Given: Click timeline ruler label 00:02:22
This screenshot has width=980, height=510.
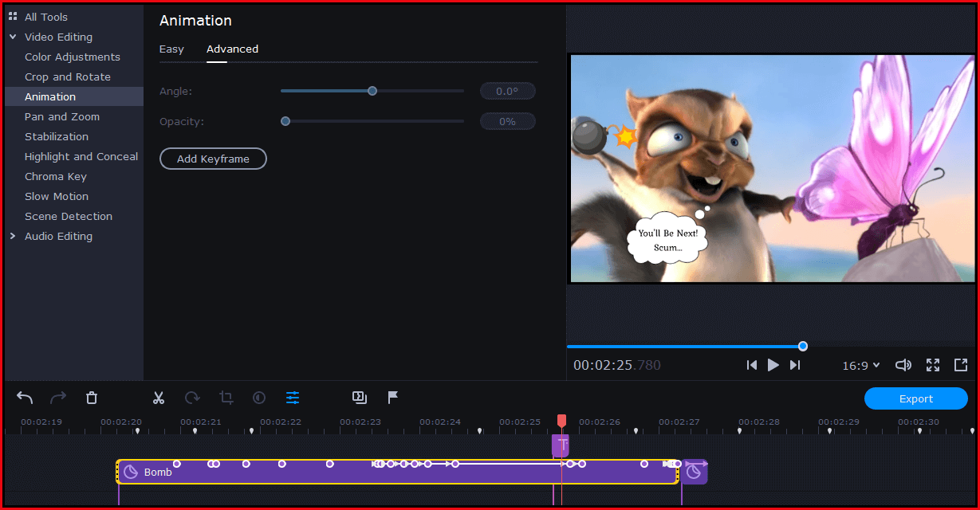Looking at the screenshot, I should [x=281, y=422].
